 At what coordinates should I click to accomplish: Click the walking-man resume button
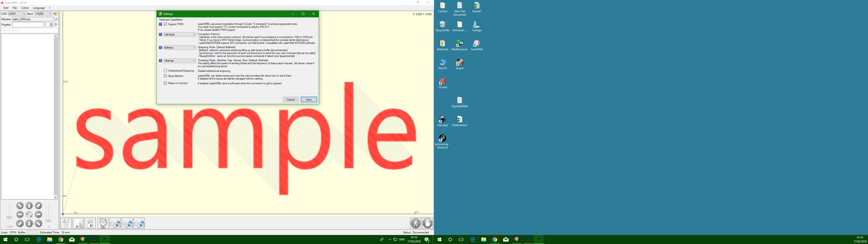pyautogui.click(x=415, y=223)
